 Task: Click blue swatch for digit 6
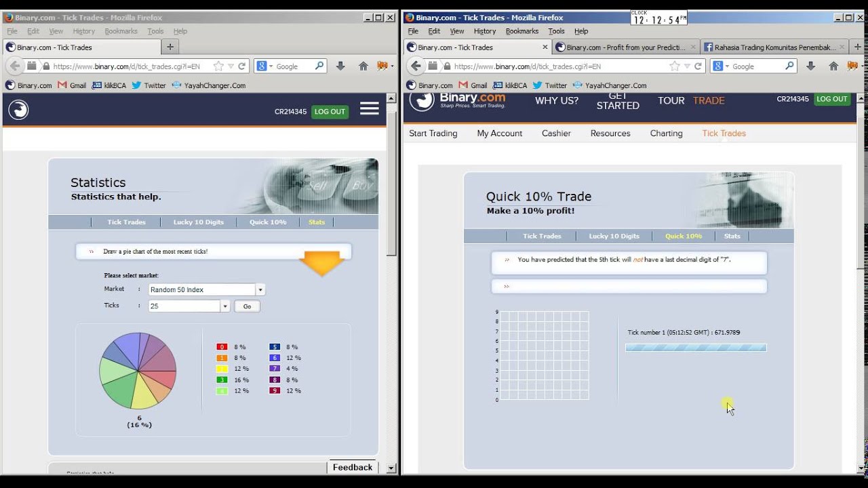(x=275, y=358)
